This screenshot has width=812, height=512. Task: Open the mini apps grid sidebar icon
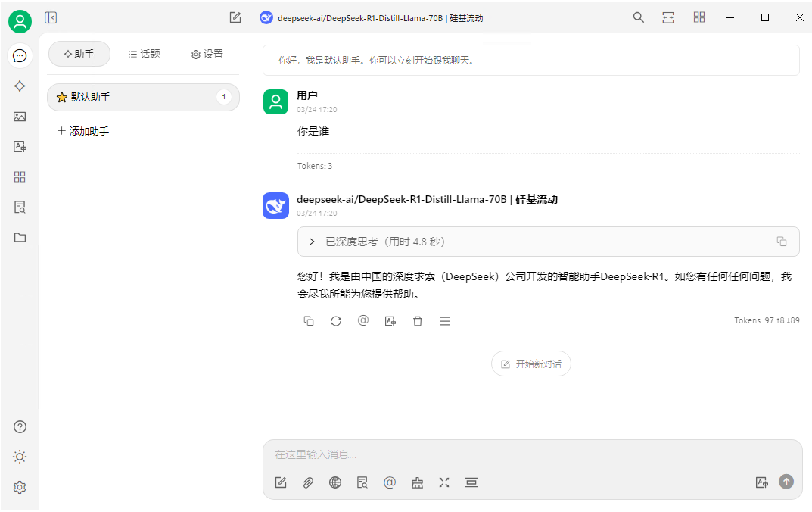click(20, 176)
